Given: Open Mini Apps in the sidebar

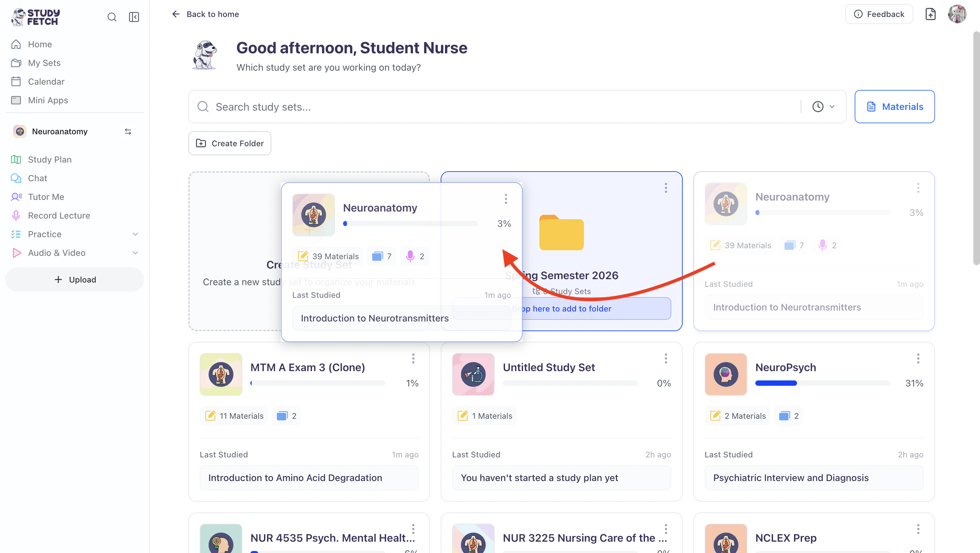Looking at the screenshot, I should click(48, 100).
